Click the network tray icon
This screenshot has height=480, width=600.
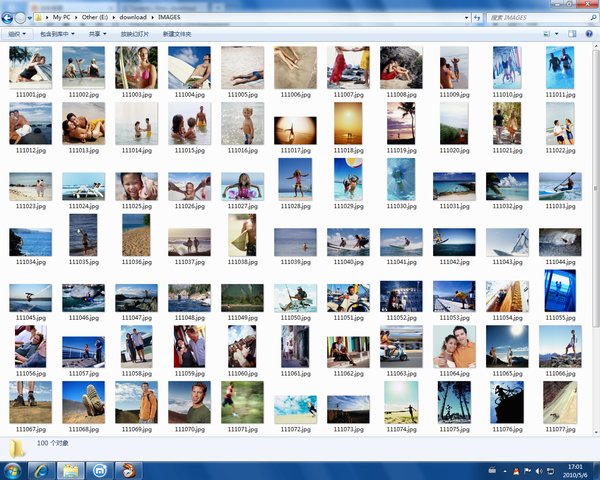(550, 471)
